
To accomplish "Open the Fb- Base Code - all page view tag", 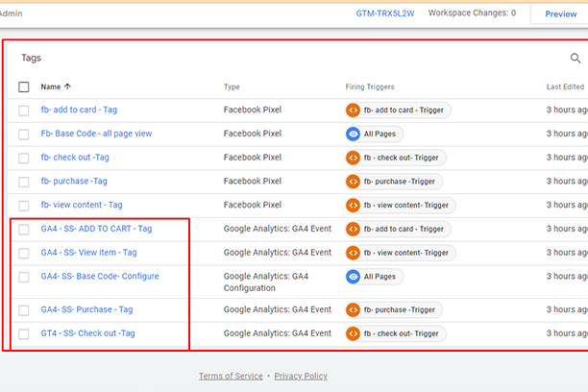I will 96,134.
